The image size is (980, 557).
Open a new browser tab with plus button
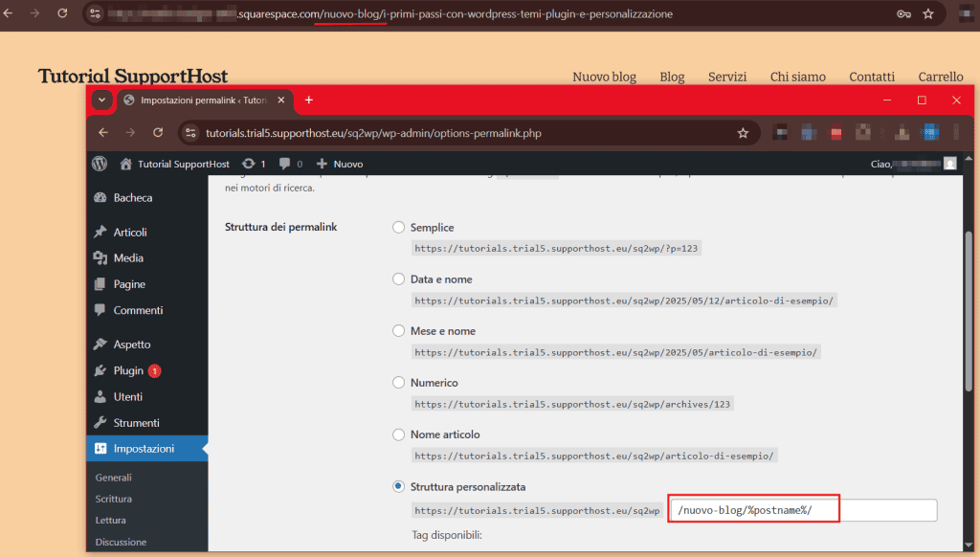(x=309, y=100)
